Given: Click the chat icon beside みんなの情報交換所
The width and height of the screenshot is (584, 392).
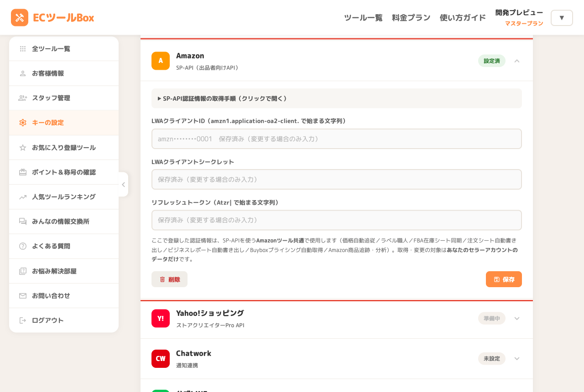Looking at the screenshot, I should [23, 222].
